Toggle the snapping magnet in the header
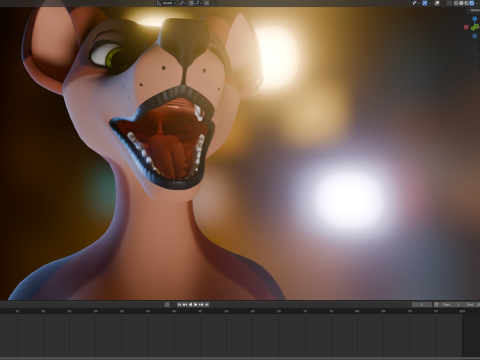This screenshot has width=480, height=360. (191, 3)
